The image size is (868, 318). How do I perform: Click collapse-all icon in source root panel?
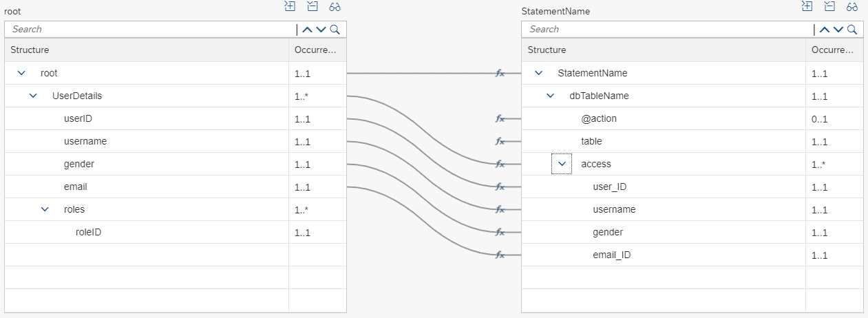pos(313,6)
